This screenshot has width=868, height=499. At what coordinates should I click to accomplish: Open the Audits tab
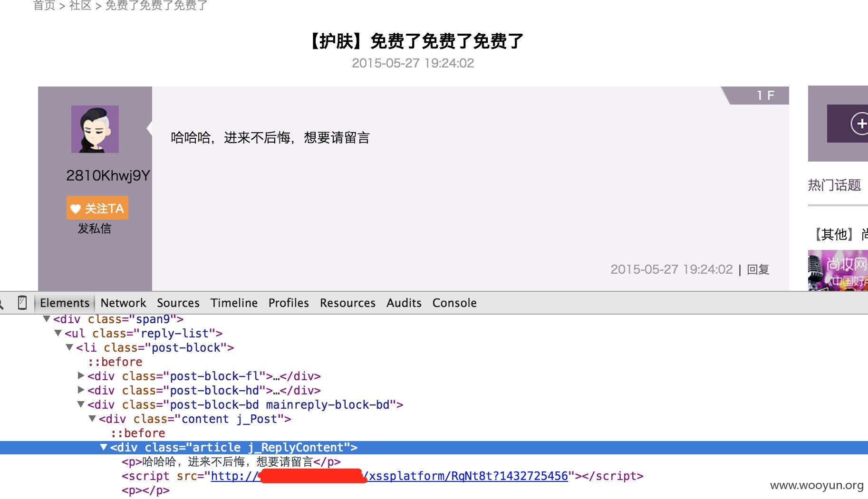tap(404, 303)
